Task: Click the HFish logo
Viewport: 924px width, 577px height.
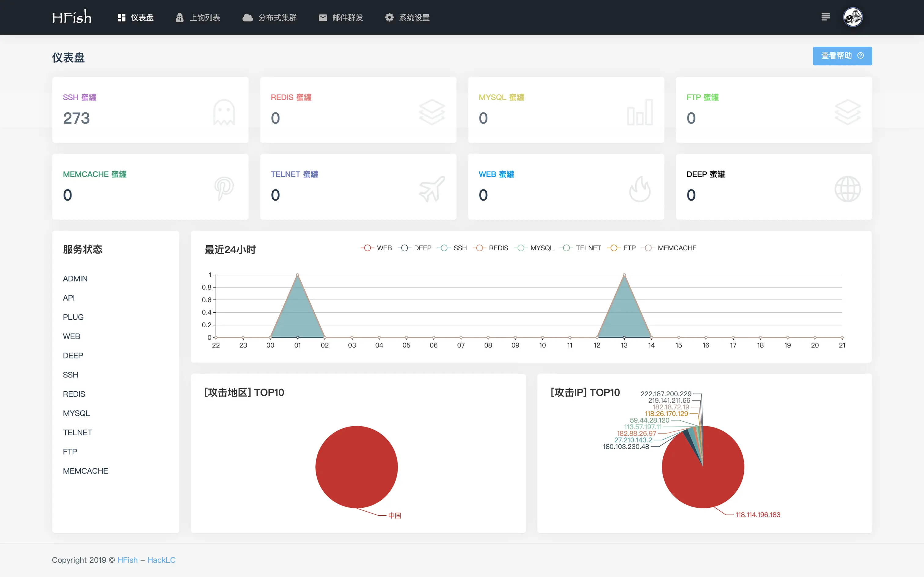Action: [72, 17]
